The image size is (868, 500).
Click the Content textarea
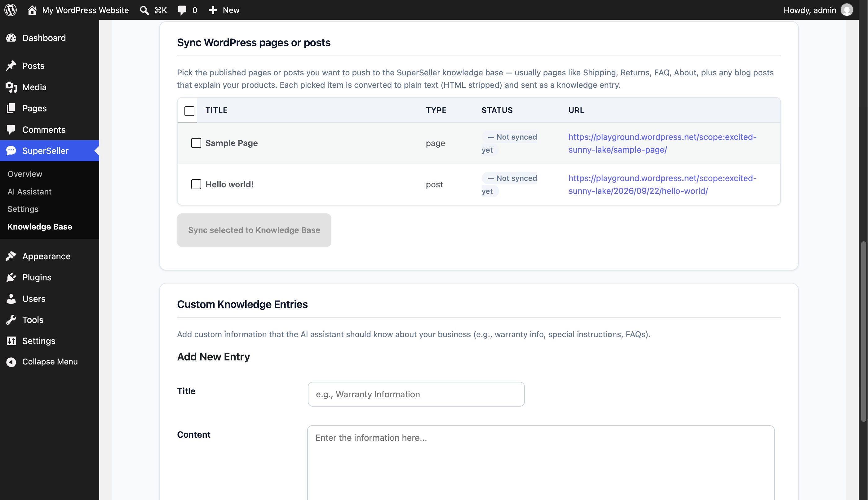click(x=541, y=463)
